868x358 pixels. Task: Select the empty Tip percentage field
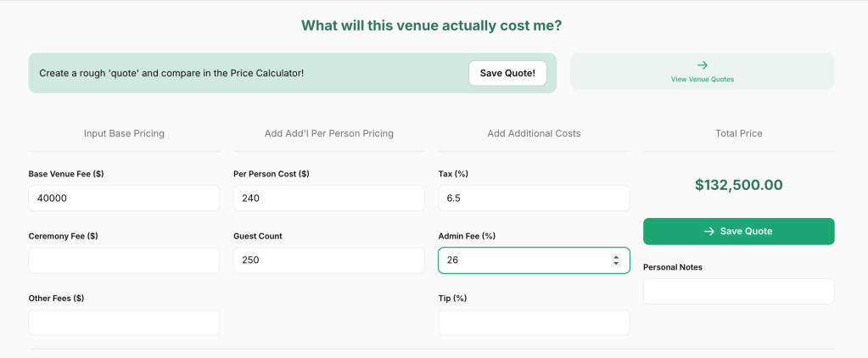534,322
